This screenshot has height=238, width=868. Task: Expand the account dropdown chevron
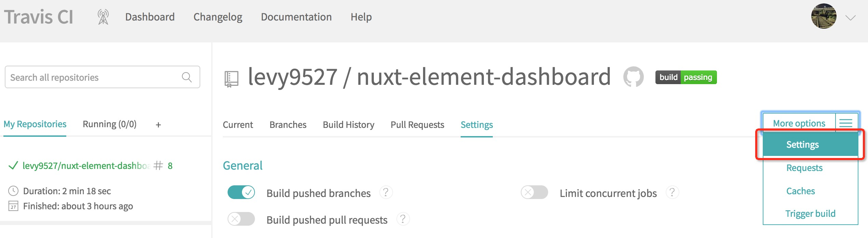(x=851, y=18)
